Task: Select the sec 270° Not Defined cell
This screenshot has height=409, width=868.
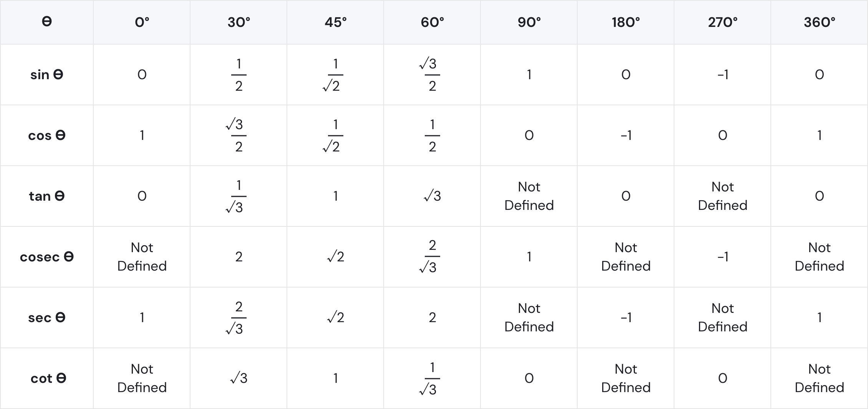Action: pos(722,318)
